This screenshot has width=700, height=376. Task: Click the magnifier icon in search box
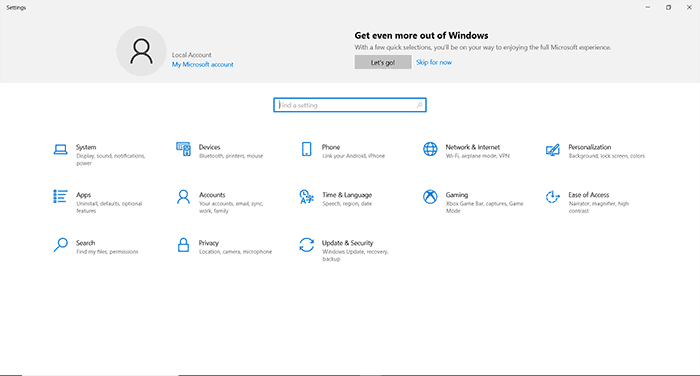(419, 105)
